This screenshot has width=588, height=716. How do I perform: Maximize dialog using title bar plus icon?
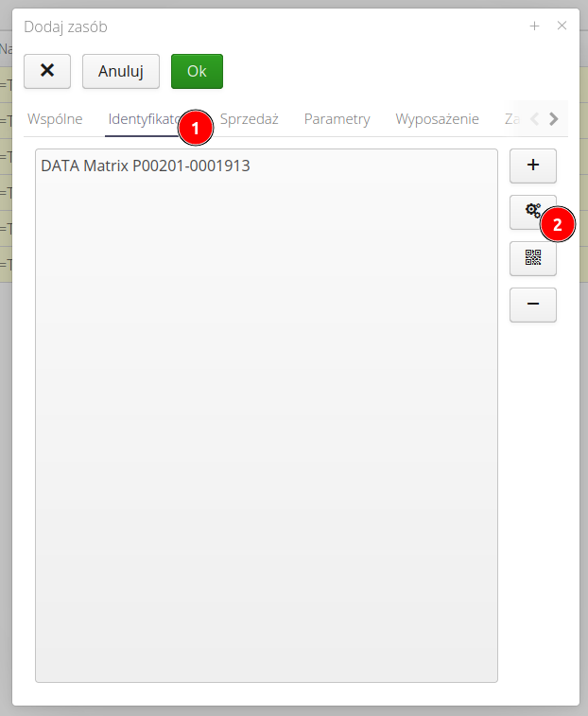[534, 26]
